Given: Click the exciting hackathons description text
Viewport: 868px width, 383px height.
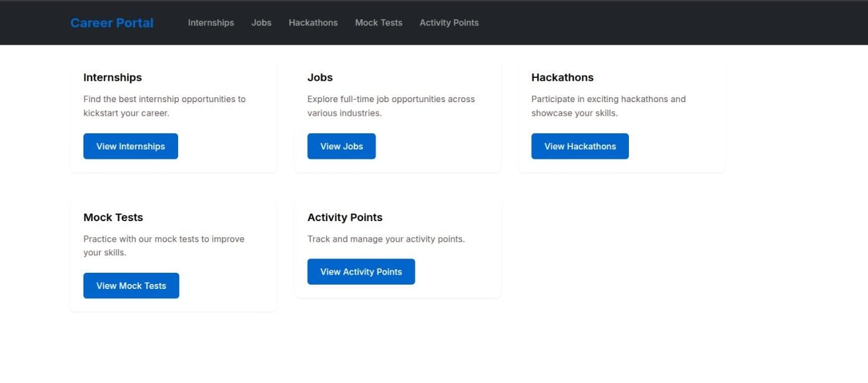Looking at the screenshot, I should click(x=608, y=106).
